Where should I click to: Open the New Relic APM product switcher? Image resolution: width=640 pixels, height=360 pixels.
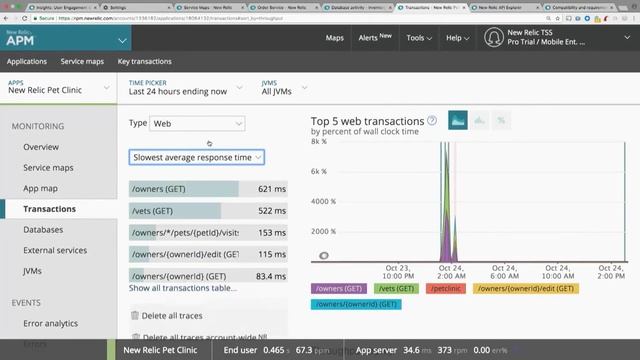pyautogui.click(x=66, y=38)
